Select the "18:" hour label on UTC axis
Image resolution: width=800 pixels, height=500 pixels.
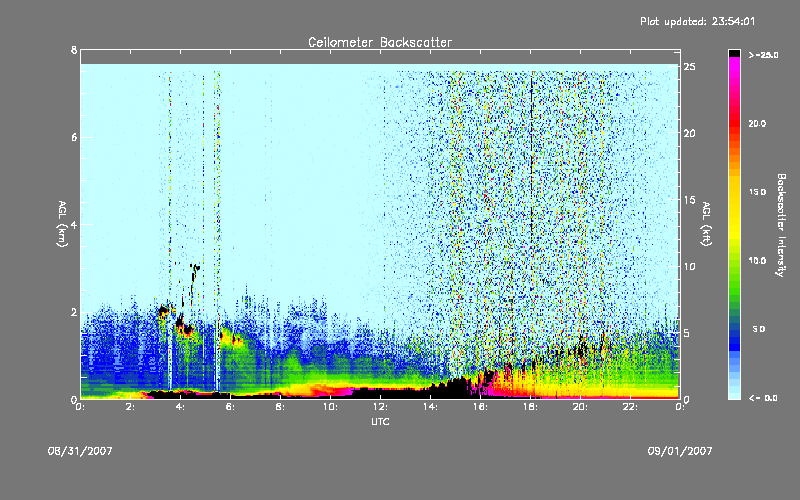click(530, 407)
